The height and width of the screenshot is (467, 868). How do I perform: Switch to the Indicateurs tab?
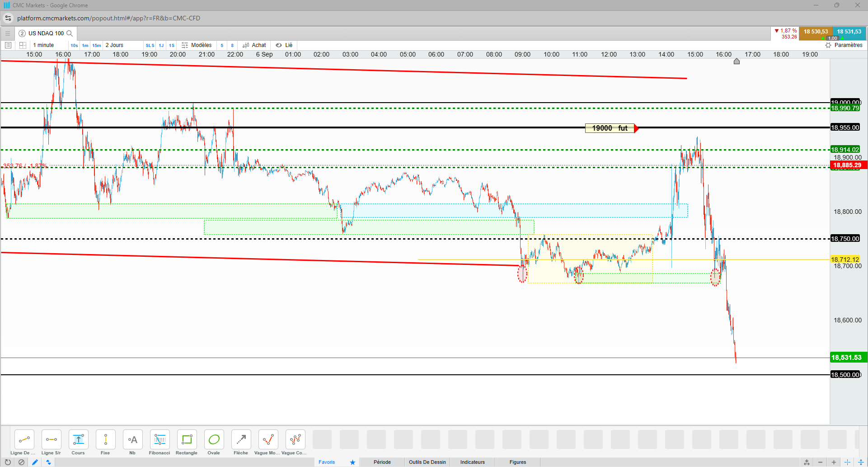(x=473, y=462)
